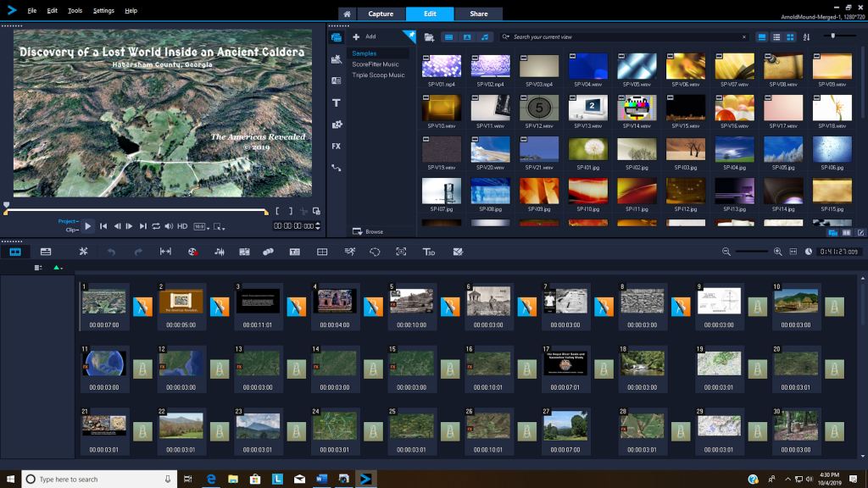Select ScoreFitter Music in library list
This screenshot has height=488, width=868.
tap(376, 64)
